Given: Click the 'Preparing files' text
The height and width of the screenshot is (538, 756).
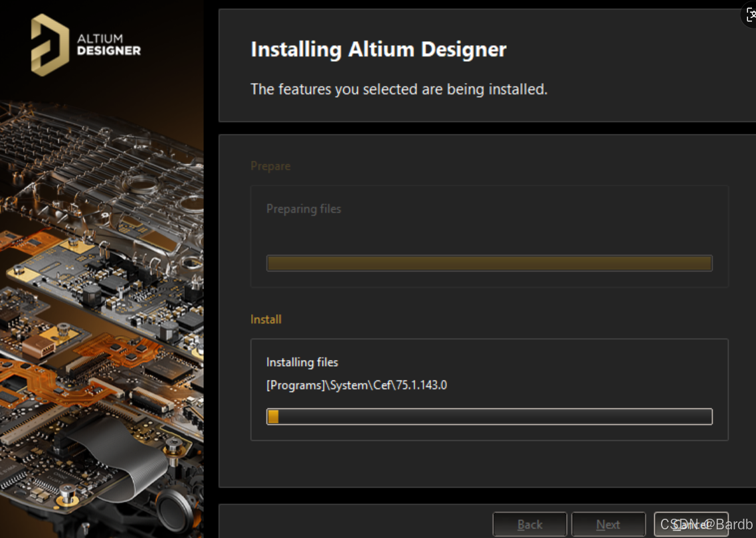Looking at the screenshot, I should [304, 209].
